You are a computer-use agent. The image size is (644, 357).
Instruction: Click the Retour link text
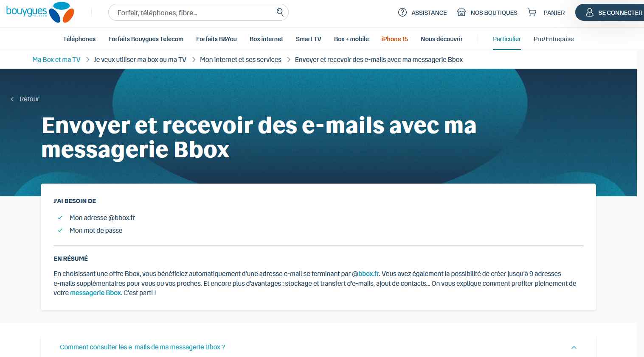pyautogui.click(x=29, y=99)
